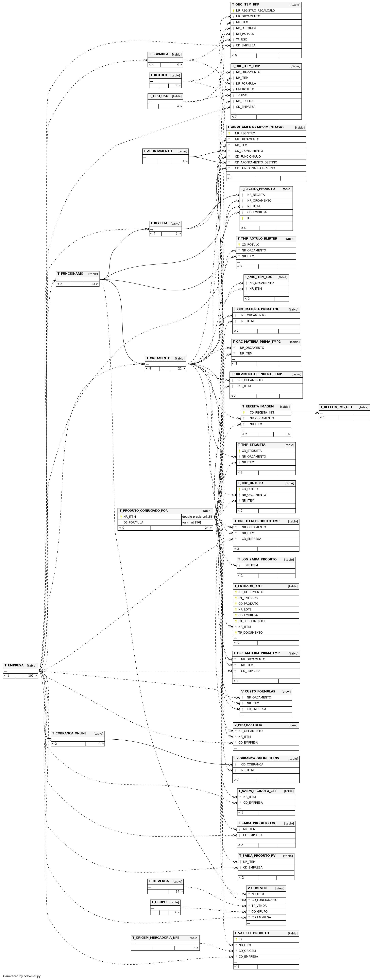Click the yellow key icon beside NR_DOCUMENTO
The width and height of the screenshot is (373, 980).
click(x=236, y=592)
